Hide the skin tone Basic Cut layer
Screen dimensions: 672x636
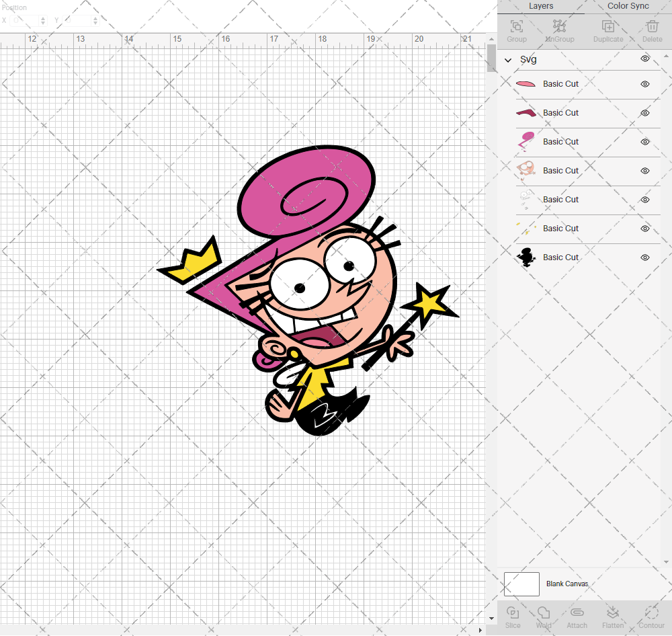click(644, 171)
